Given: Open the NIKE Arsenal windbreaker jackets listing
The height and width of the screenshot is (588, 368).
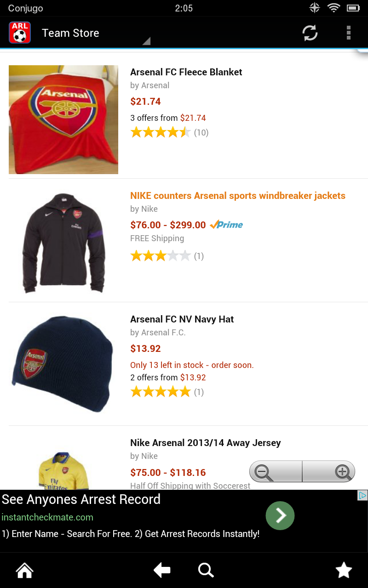Looking at the screenshot, I should [237, 195].
